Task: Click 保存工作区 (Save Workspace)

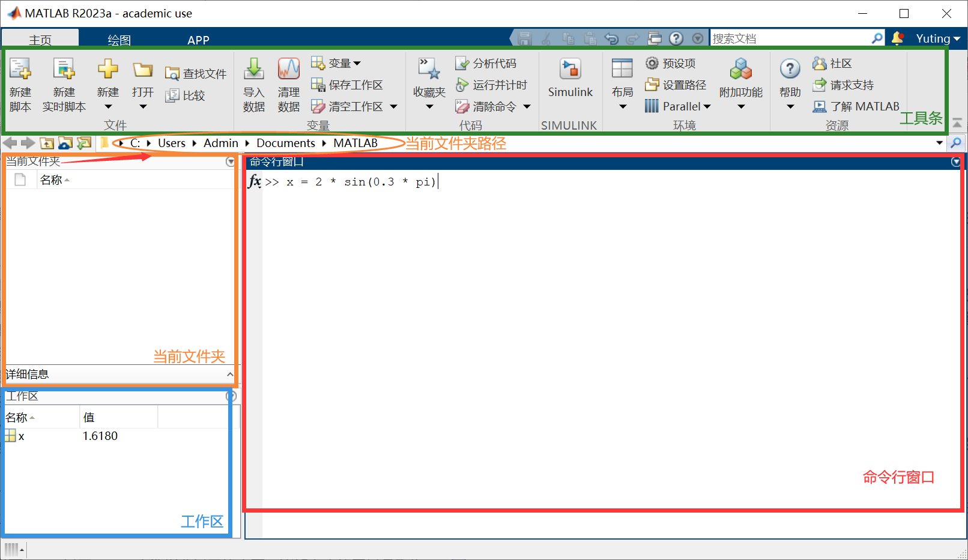Action: (x=347, y=85)
